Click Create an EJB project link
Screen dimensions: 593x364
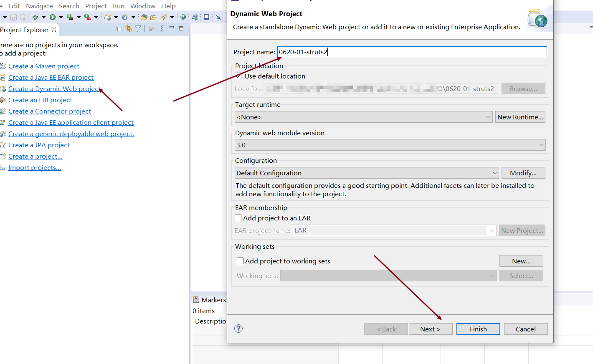(40, 100)
